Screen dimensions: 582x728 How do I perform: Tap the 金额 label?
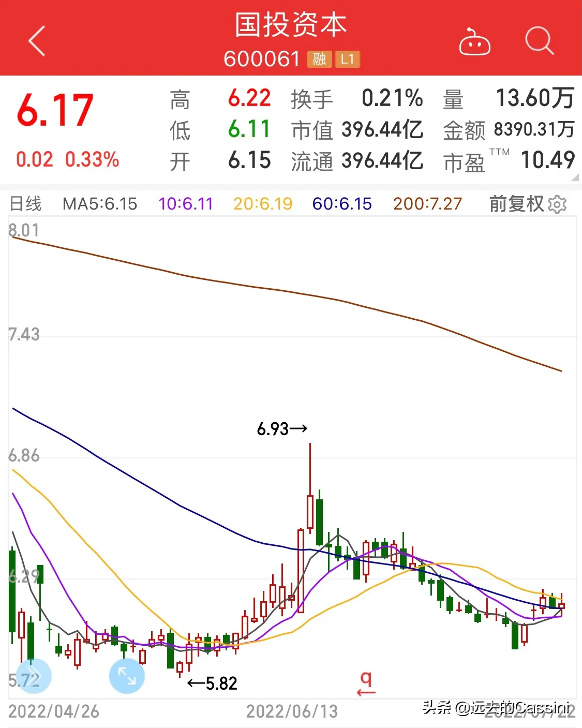(465, 131)
